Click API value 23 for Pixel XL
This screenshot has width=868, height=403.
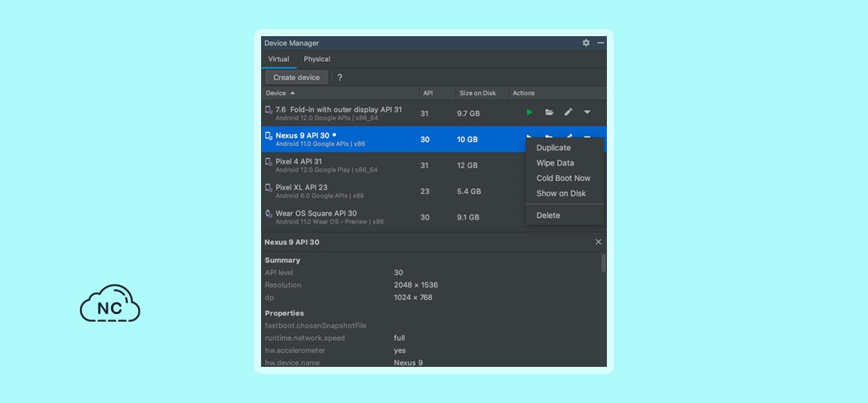424,191
